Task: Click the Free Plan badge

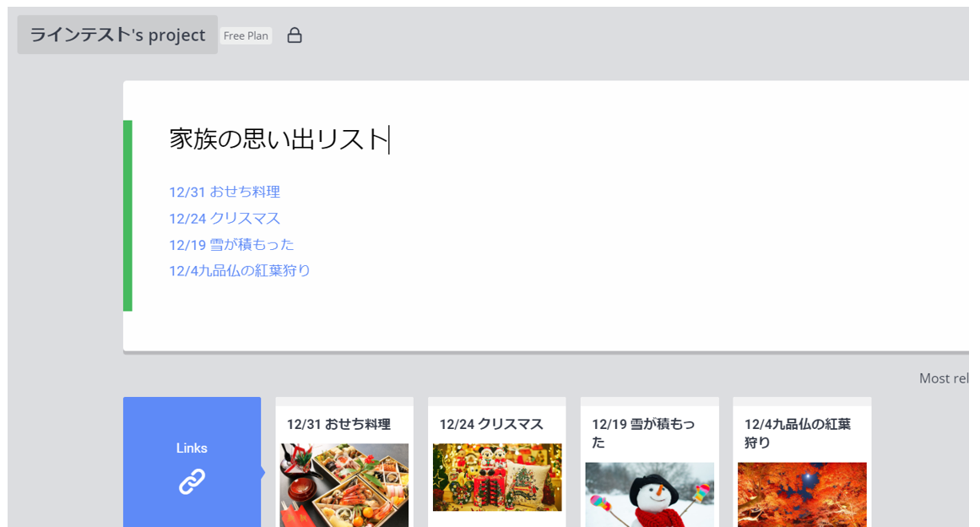Action: pos(246,35)
